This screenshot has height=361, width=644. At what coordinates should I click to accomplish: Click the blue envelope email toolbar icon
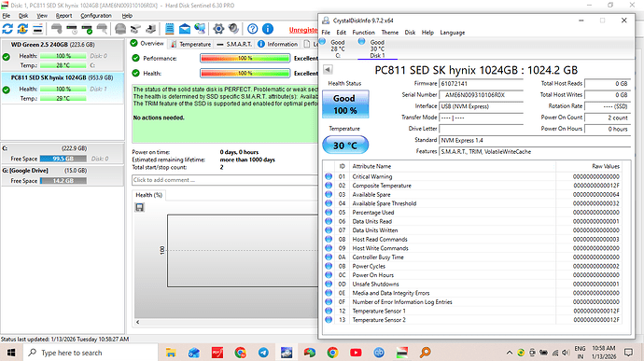(185, 29)
